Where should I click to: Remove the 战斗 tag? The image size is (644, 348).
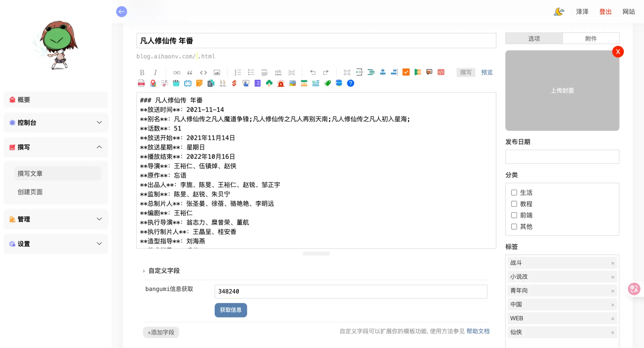pyautogui.click(x=613, y=263)
